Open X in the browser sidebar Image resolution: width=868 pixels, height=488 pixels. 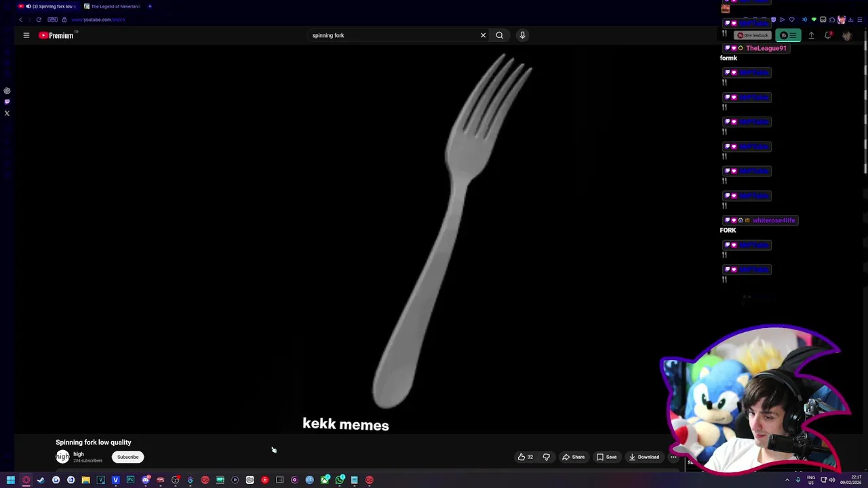[x=7, y=113]
